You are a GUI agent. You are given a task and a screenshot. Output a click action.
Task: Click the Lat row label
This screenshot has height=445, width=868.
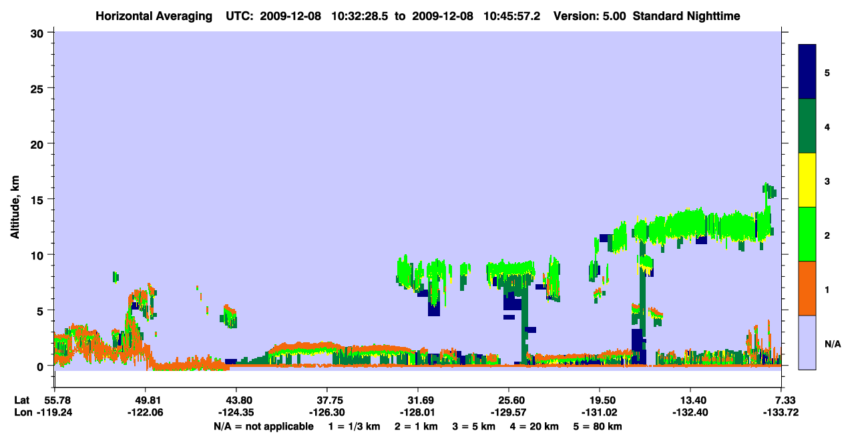click(22, 400)
